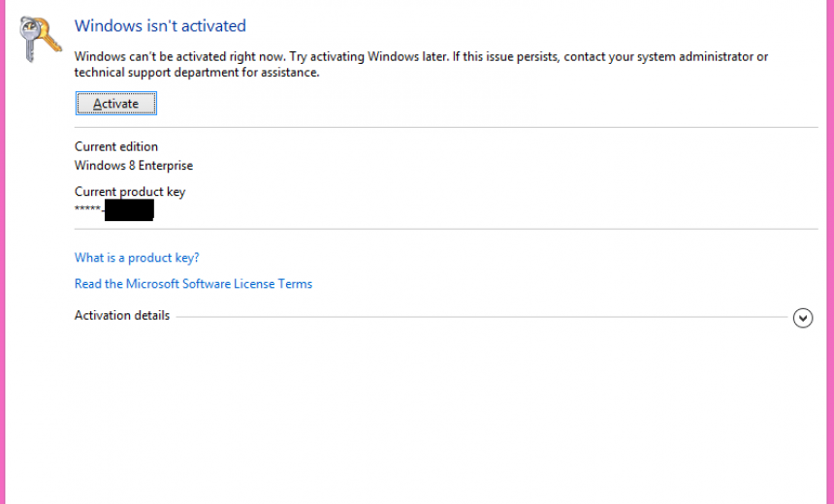Read the Microsoft Software License Terms
The image size is (834, 504).
tap(193, 284)
